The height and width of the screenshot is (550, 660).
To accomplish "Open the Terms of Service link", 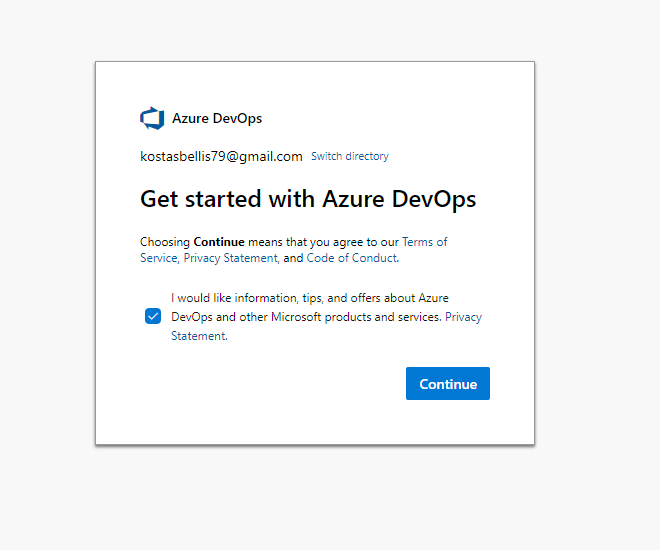I will [424, 242].
